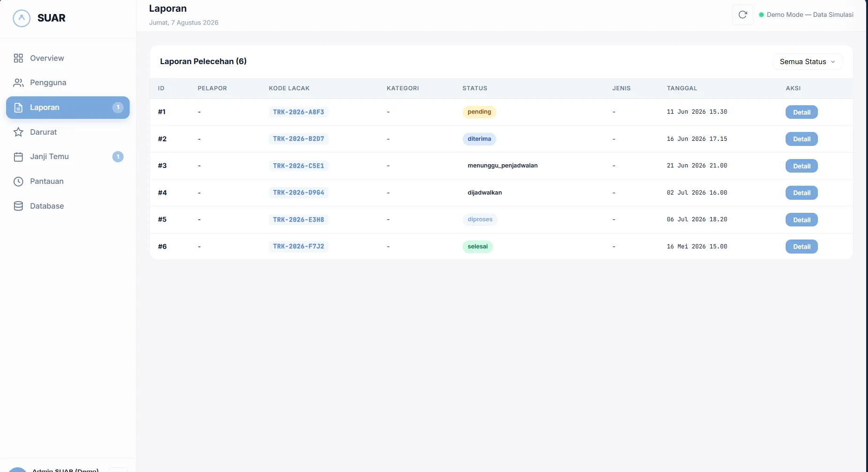Click the PELAPOR column header
The width and height of the screenshot is (868, 472).
(212, 88)
